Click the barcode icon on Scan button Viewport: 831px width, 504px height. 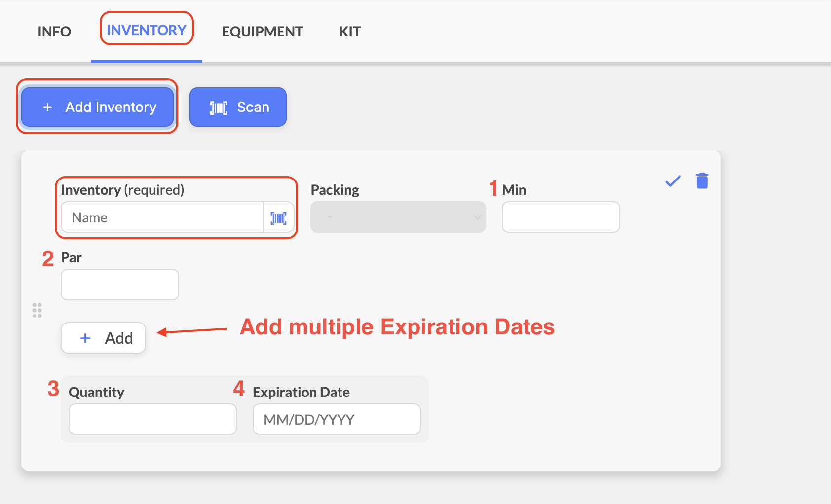pos(219,108)
